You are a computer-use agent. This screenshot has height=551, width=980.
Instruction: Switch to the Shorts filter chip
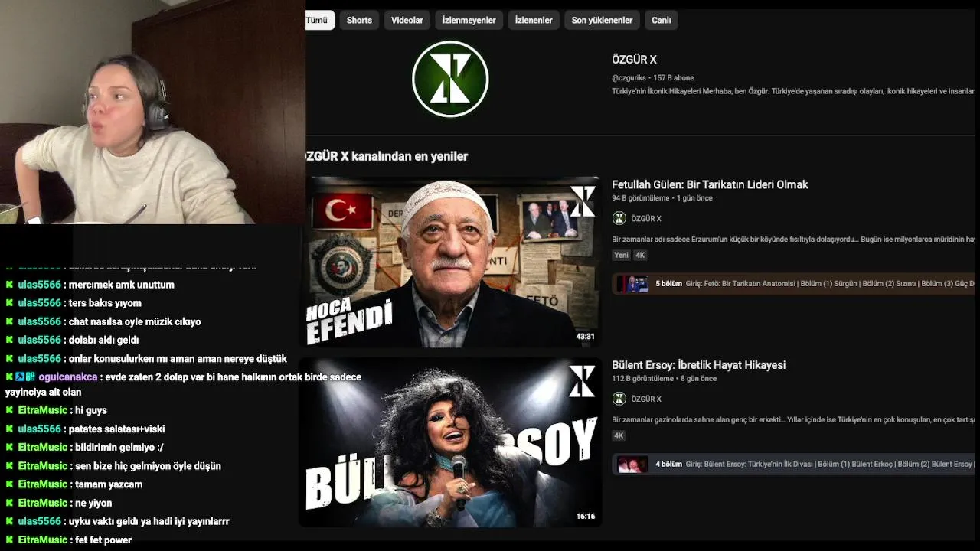[x=359, y=20]
